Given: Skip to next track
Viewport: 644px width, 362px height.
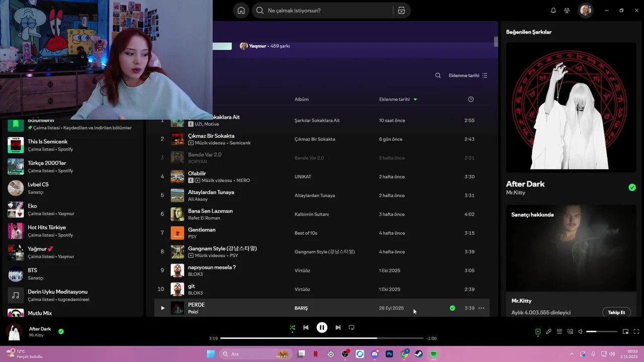Looking at the screenshot, I should click(338, 327).
